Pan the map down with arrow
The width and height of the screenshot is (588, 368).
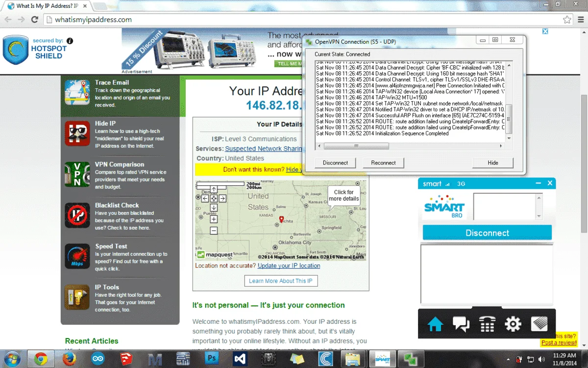coord(214,207)
